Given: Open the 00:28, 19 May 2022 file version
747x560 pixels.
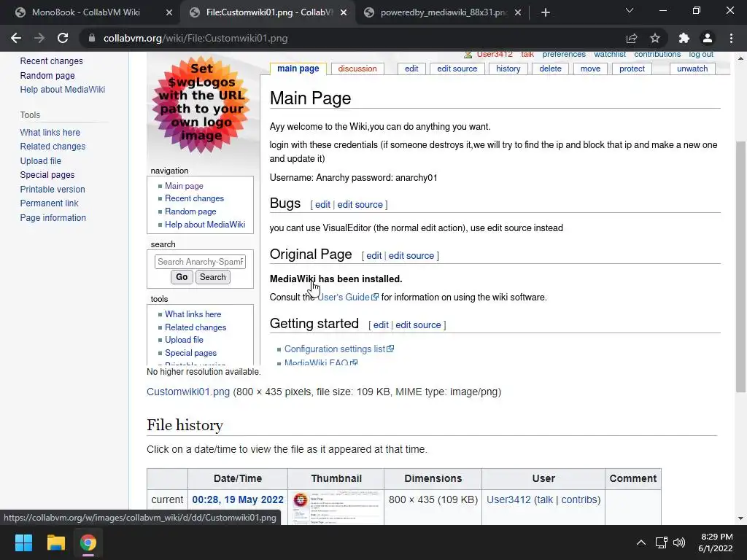Looking at the screenshot, I should pos(238,499).
